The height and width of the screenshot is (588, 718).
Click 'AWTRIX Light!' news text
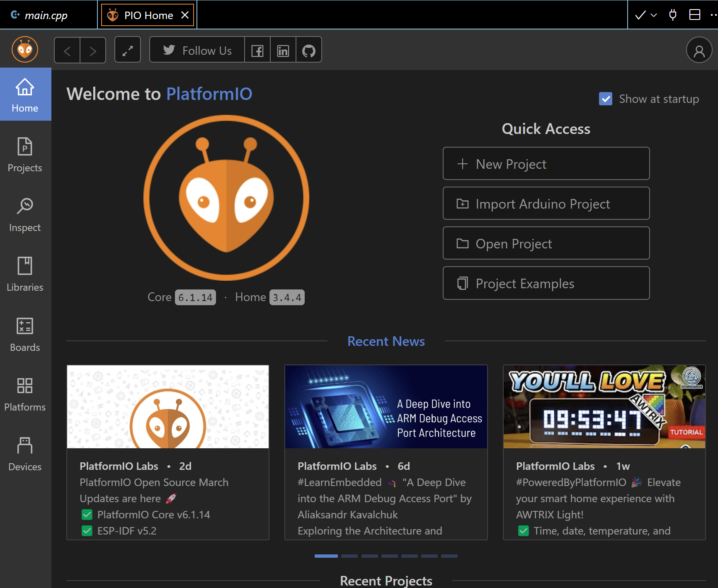point(550,515)
